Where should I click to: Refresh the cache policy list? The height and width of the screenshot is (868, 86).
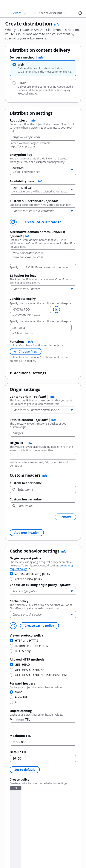tap(13, 625)
